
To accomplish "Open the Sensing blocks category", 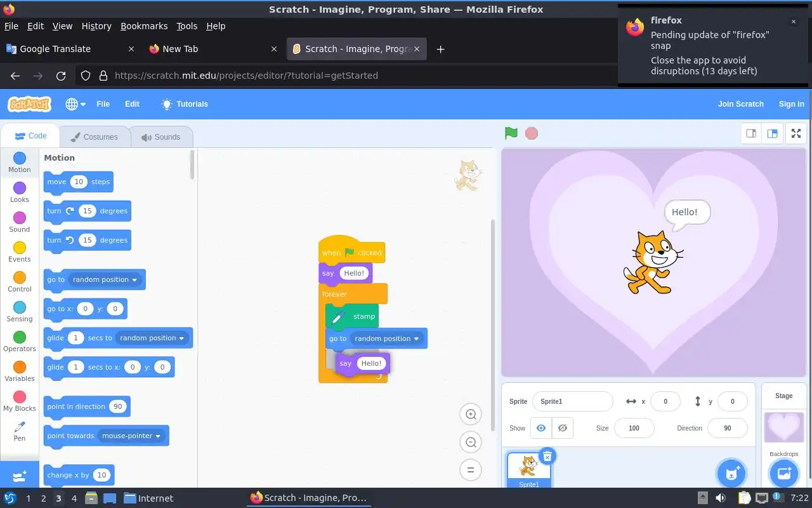I will coord(20,312).
